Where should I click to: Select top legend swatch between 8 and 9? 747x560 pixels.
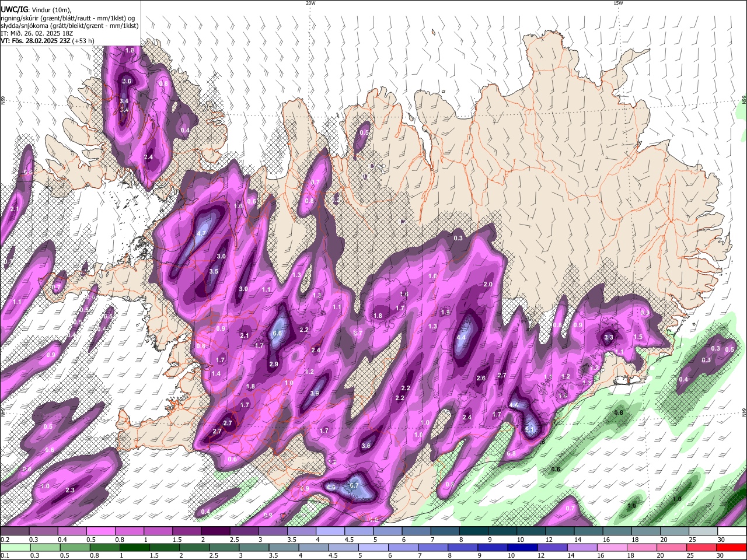tap(474, 531)
